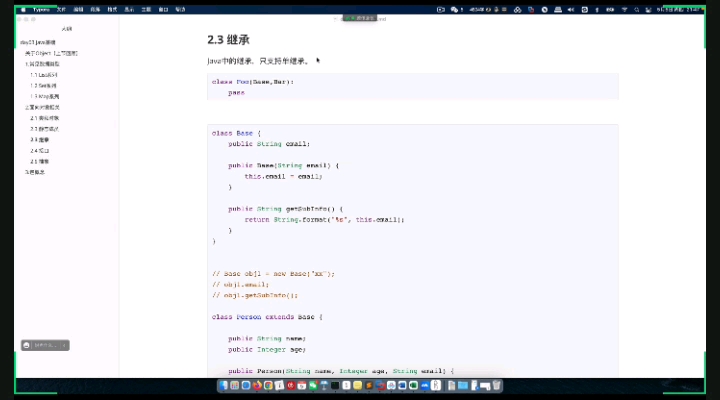Open the Typora application menu
Image resolution: width=720 pixels, height=400 pixels.
pos(41,9)
